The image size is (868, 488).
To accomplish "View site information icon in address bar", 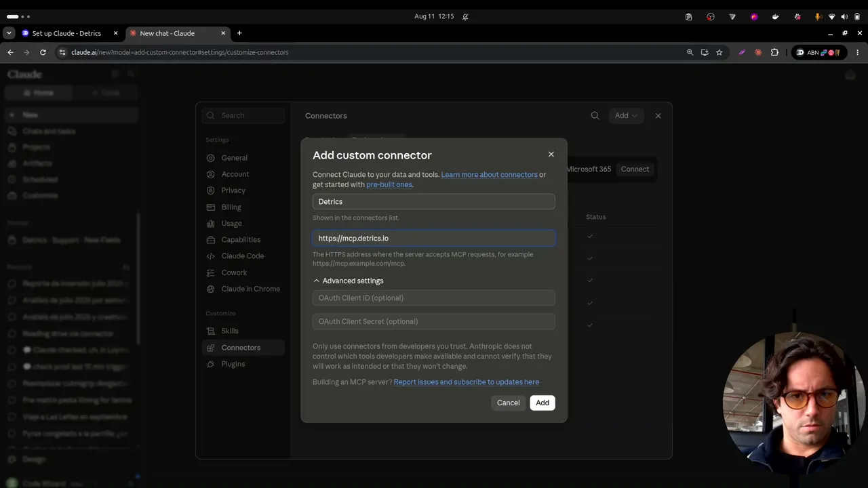I will [62, 52].
